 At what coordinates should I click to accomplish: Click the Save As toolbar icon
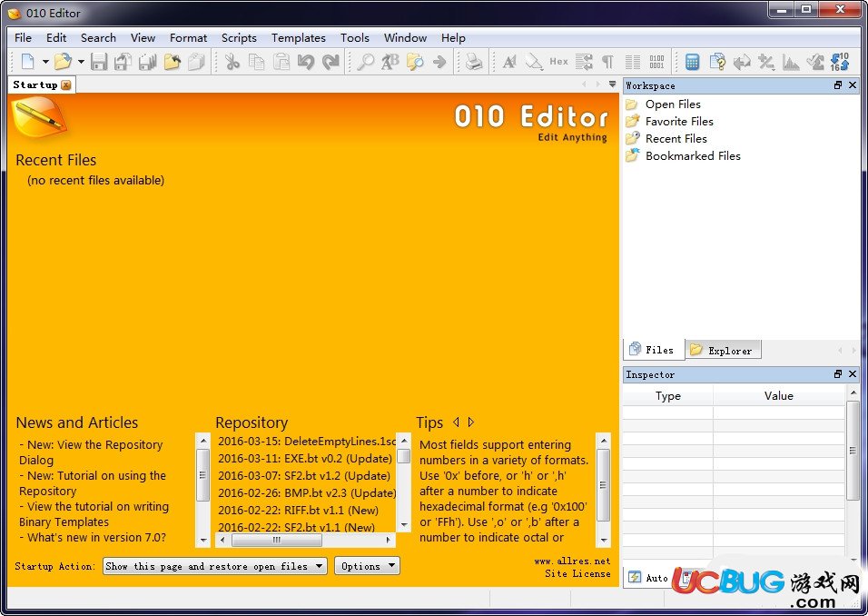(x=123, y=62)
